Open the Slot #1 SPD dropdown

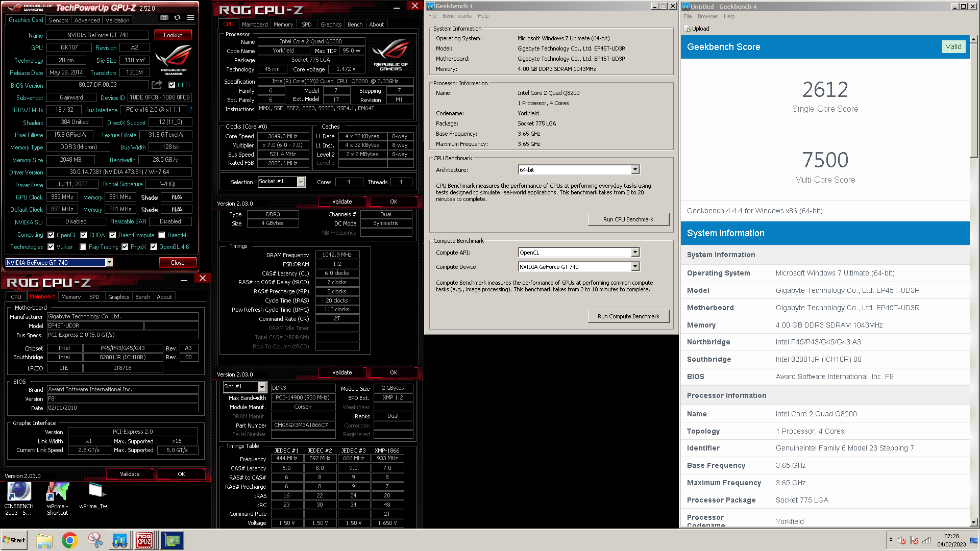click(x=262, y=387)
